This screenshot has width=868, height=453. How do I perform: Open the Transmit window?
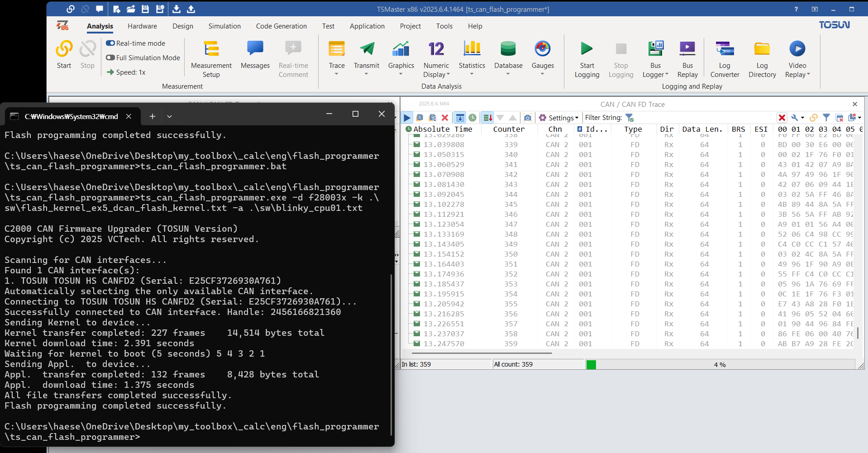(x=367, y=55)
